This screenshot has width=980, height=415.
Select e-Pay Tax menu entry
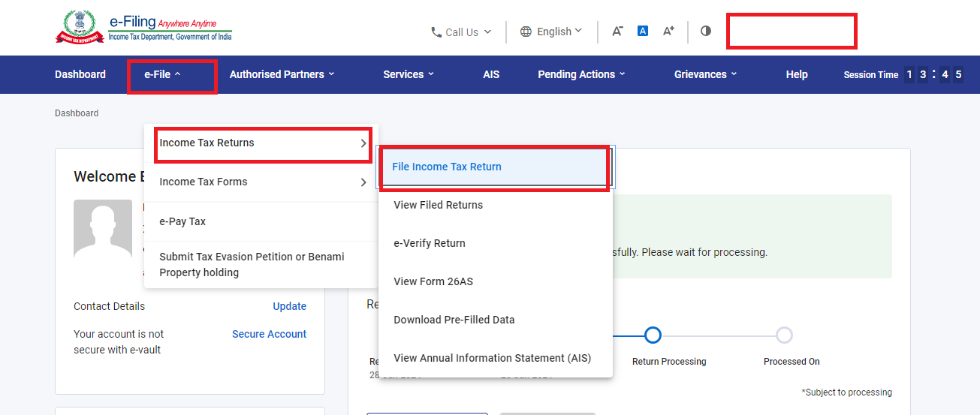tap(261, 221)
